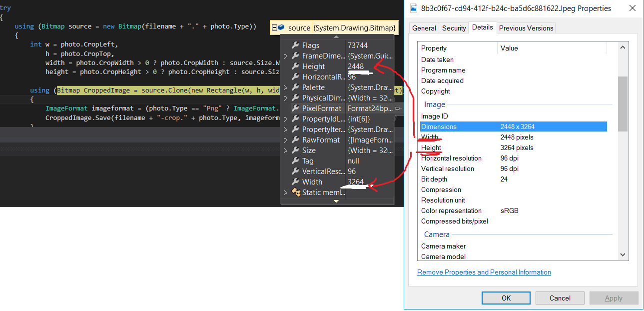The height and width of the screenshot is (311, 644).
Task: Switch to the Security tab
Action: point(454,28)
